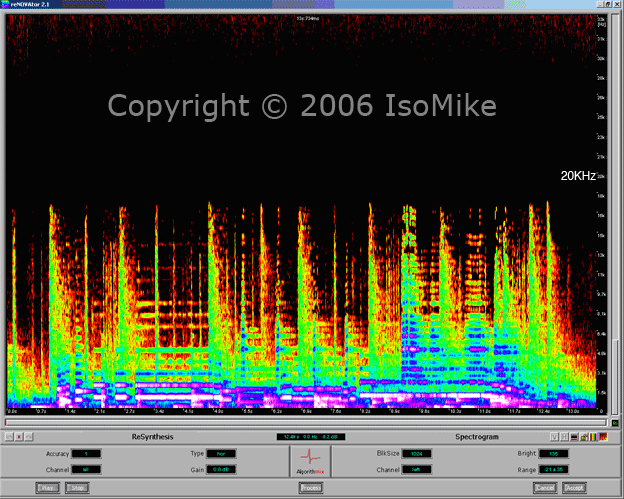Image resolution: width=624 pixels, height=499 pixels.
Task: Restore the window using title bar button
Action: click(x=608, y=4)
